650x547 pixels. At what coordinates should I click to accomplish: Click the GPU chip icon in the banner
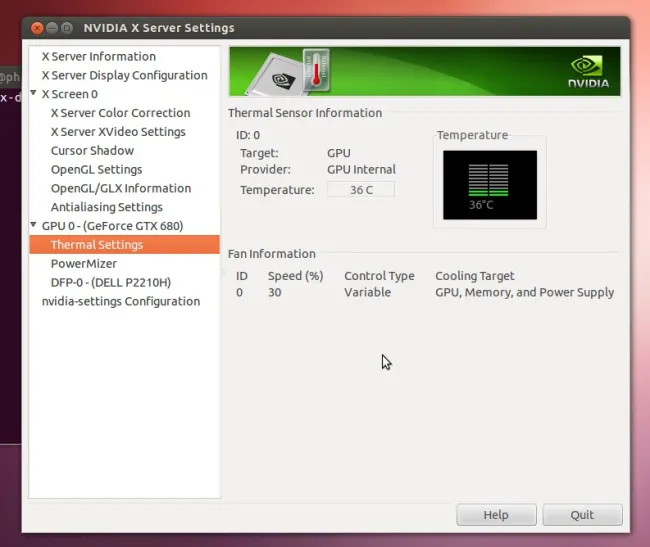coord(277,76)
